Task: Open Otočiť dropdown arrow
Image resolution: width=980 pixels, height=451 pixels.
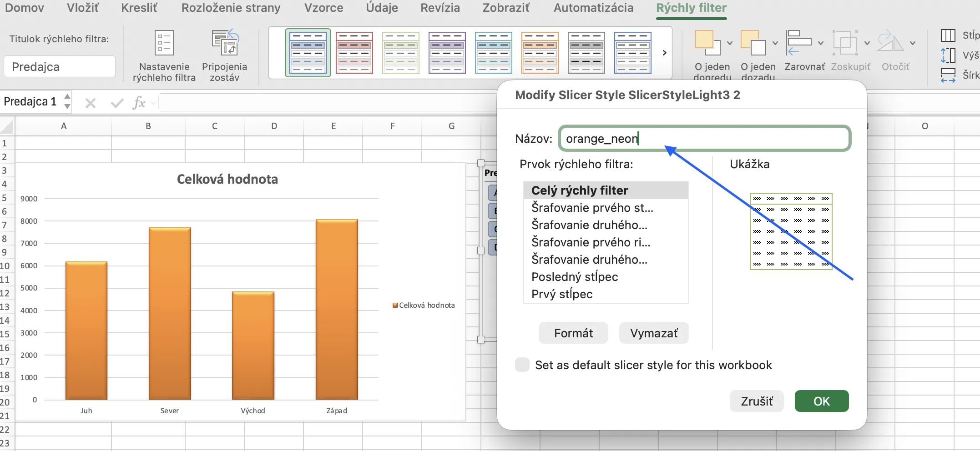Action: coord(913,43)
